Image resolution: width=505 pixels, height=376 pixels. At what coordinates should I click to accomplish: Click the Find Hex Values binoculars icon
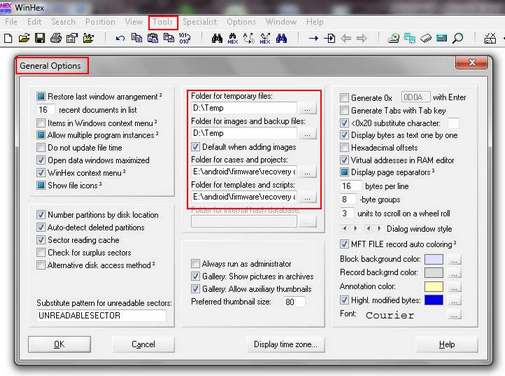pyautogui.click(x=233, y=38)
